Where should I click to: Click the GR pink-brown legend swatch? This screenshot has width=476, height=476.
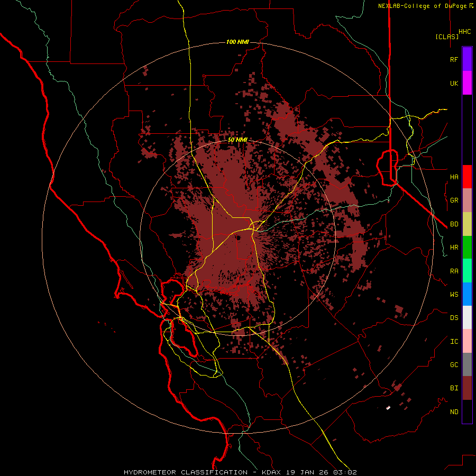point(467,200)
